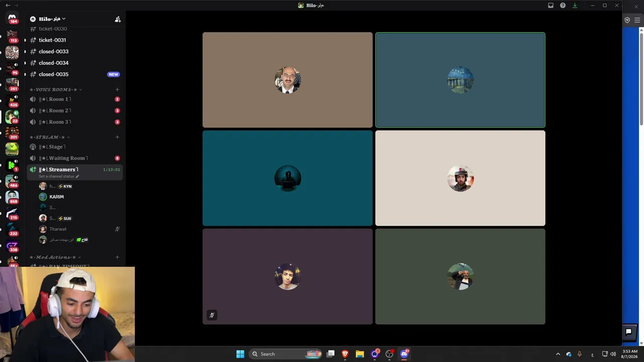
Task: Click the microphone tray indicator
Action: (x=580, y=354)
